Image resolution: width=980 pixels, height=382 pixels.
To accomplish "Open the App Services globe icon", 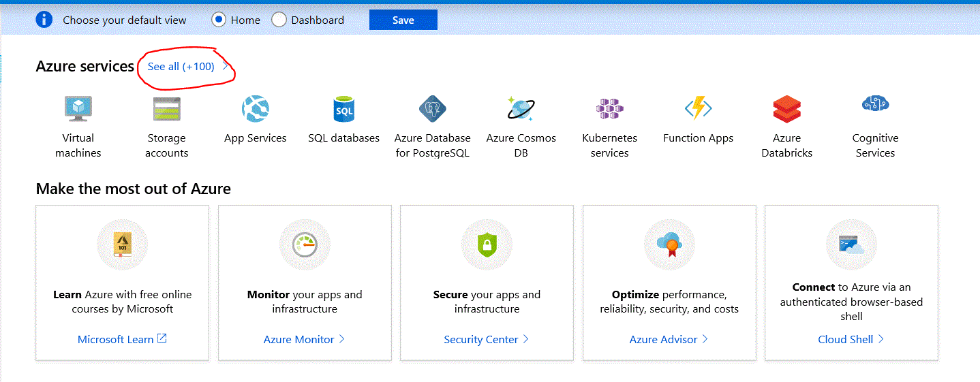I will (256, 109).
